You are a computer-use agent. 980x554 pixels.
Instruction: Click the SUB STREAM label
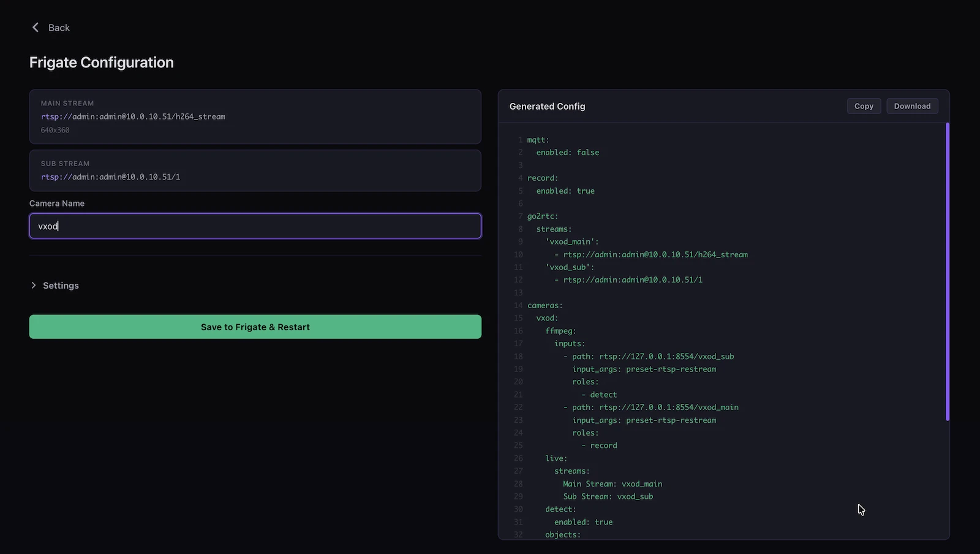(x=65, y=164)
